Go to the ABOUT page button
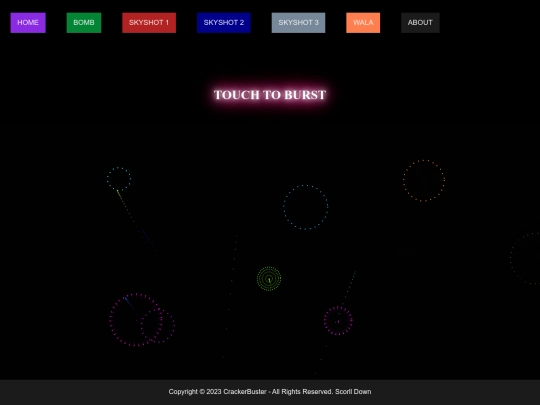 420,23
